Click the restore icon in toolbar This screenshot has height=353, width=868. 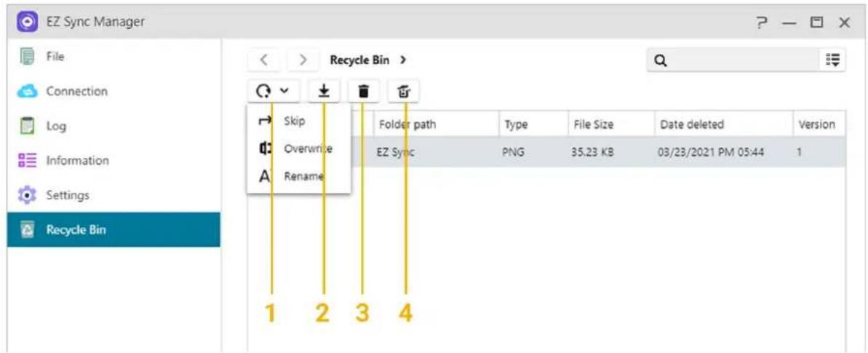tap(263, 91)
